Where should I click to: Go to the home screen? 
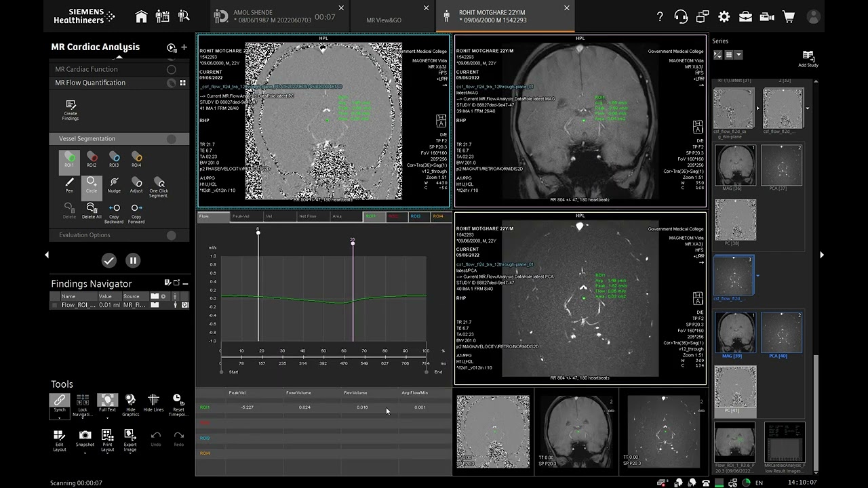(x=141, y=17)
